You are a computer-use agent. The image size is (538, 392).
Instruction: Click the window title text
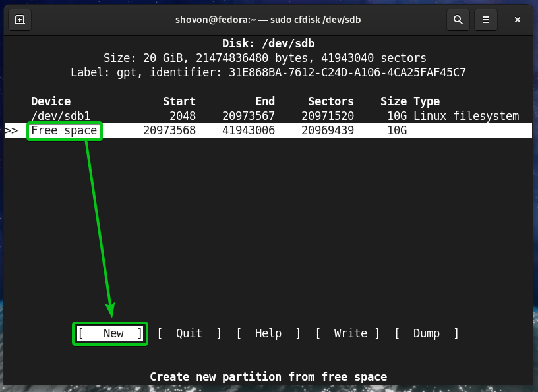[268, 20]
